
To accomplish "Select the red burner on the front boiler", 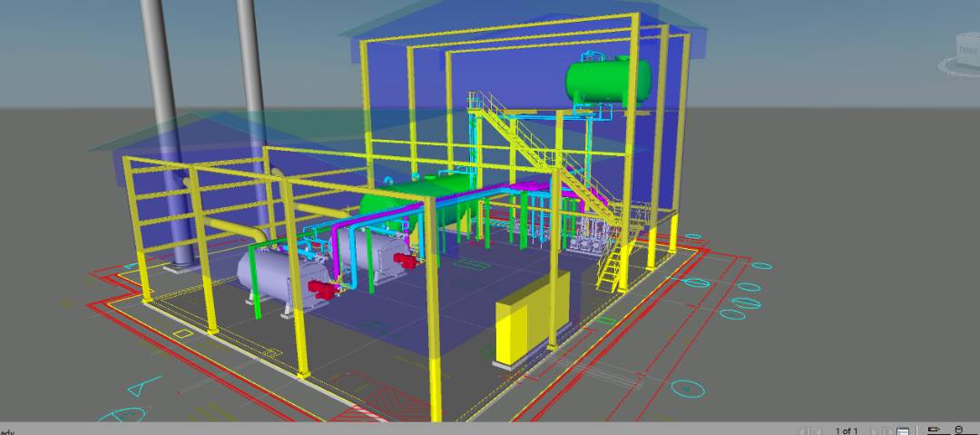I will [320, 291].
